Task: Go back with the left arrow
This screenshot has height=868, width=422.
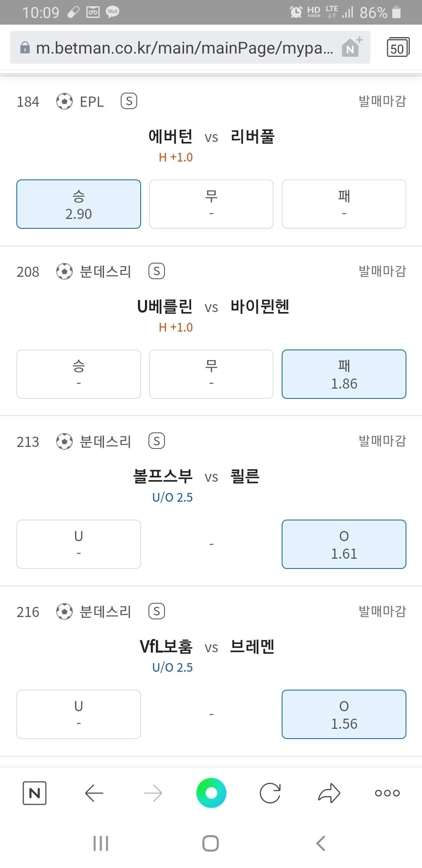Action: pyautogui.click(x=94, y=793)
